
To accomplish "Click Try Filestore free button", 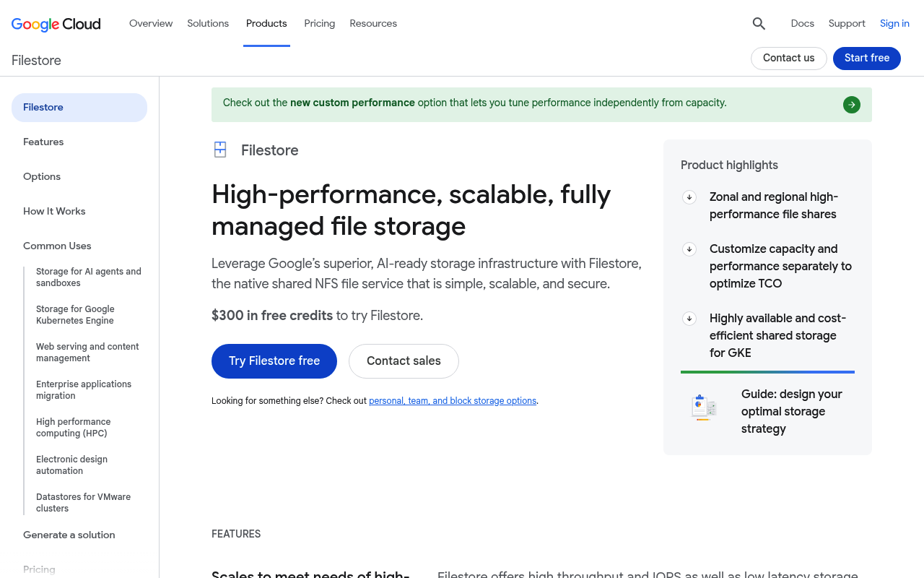I will coord(274,361).
